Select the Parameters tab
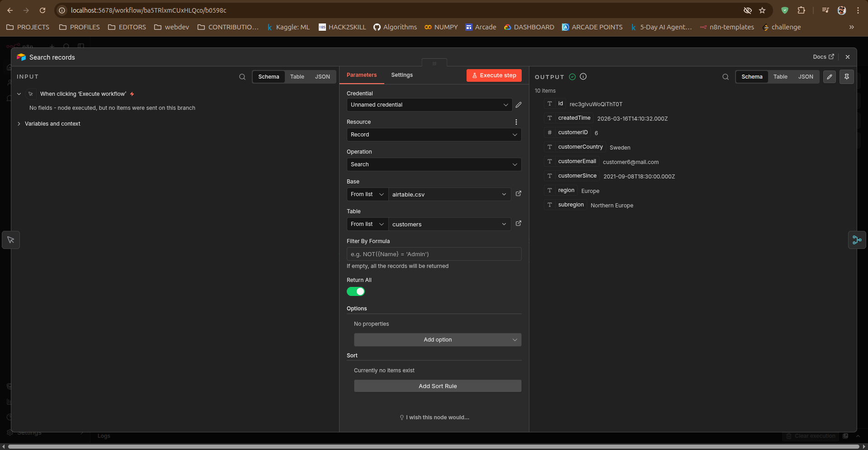 pos(362,75)
